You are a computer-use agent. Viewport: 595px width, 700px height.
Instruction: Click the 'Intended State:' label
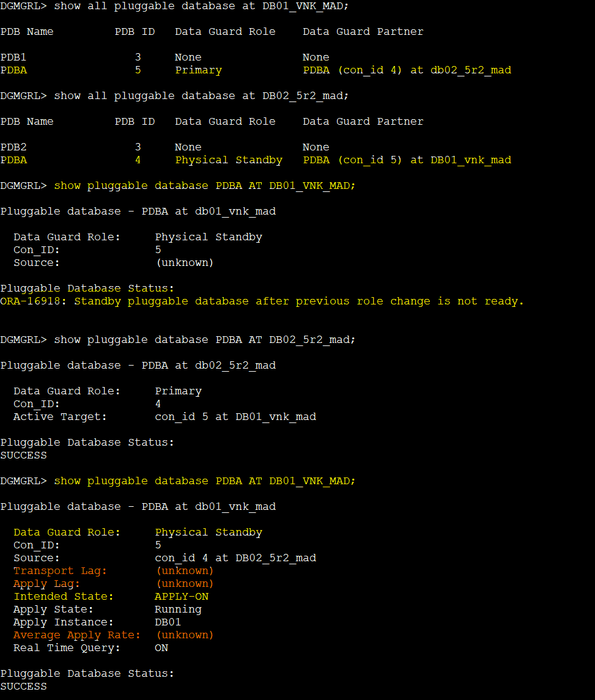[x=64, y=597]
